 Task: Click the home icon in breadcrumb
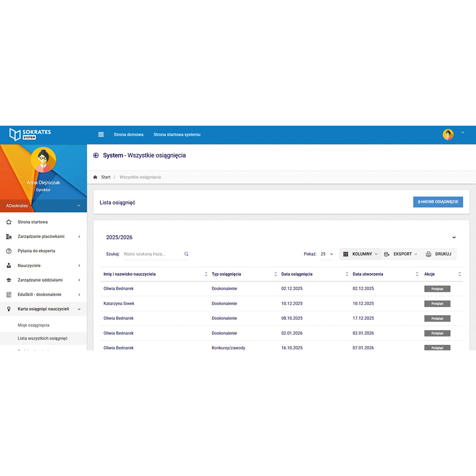pos(95,177)
